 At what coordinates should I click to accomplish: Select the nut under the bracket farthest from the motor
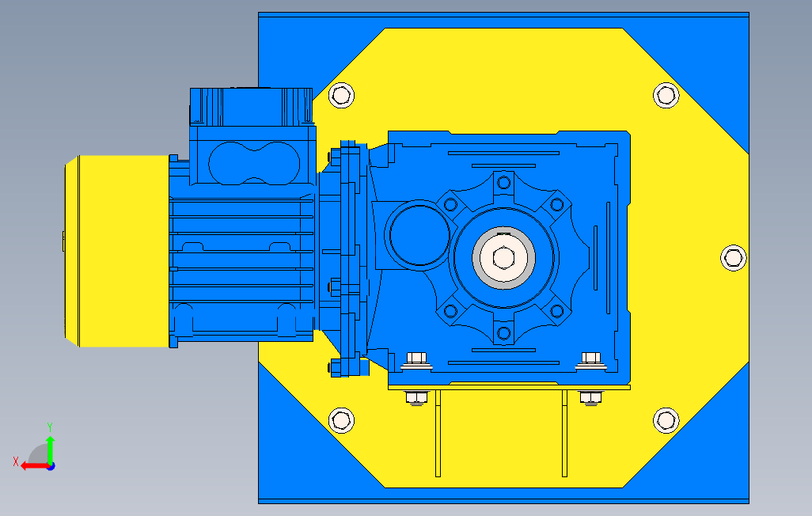pos(591,398)
